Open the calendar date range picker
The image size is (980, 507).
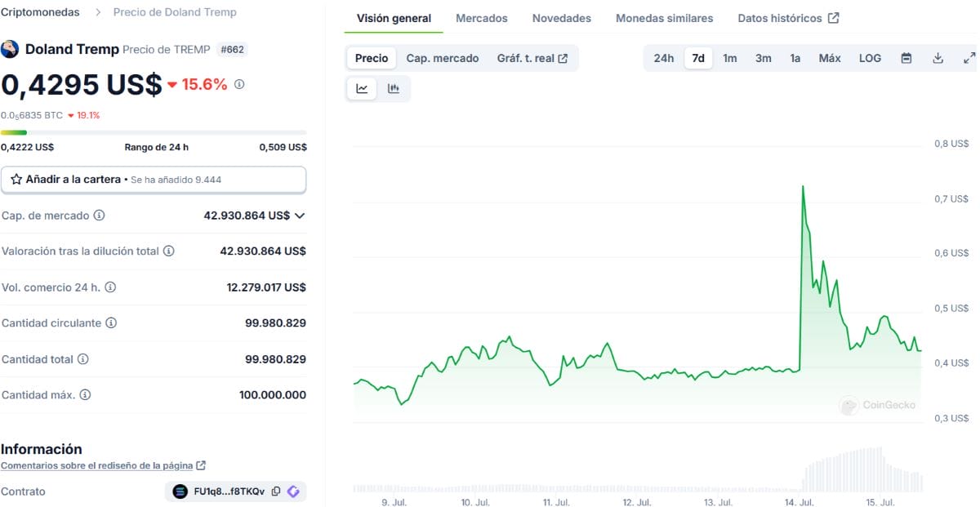(906, 58)
